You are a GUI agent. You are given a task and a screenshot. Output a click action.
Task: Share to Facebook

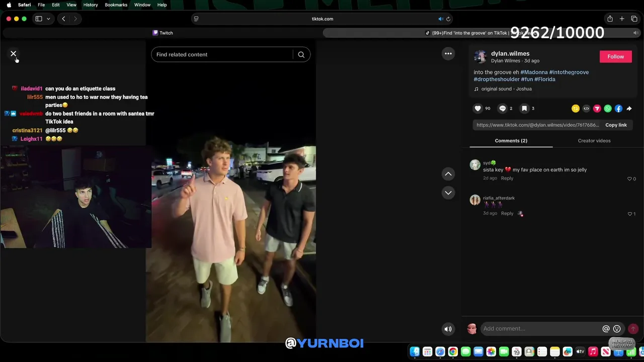(x=618, y=109)
